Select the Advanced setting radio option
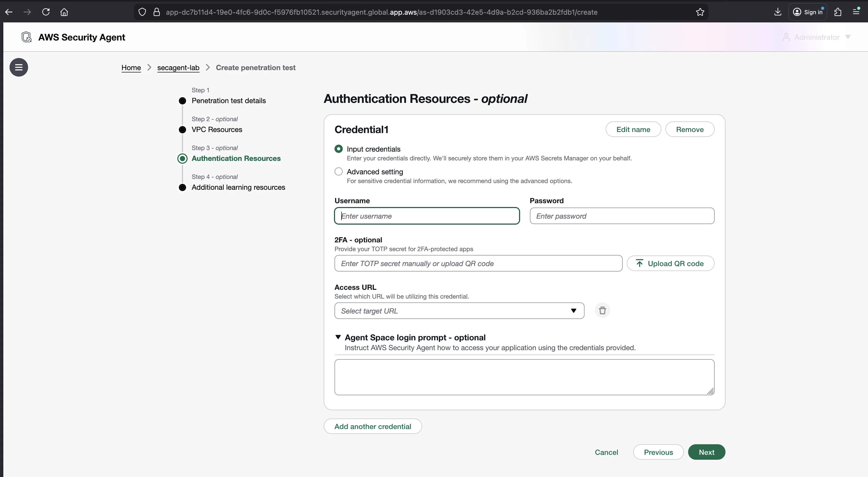This screenshot has width=868, height=477. click(339, 171)
